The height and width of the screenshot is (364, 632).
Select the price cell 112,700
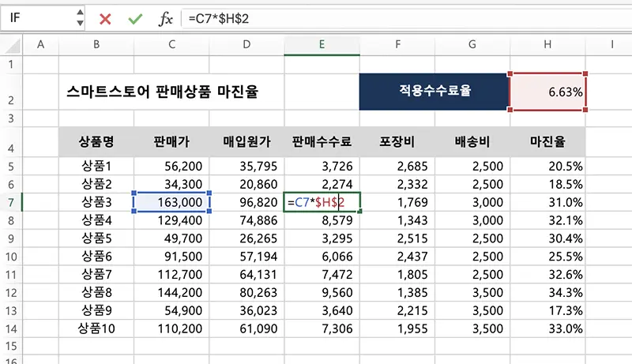[171, 275]
